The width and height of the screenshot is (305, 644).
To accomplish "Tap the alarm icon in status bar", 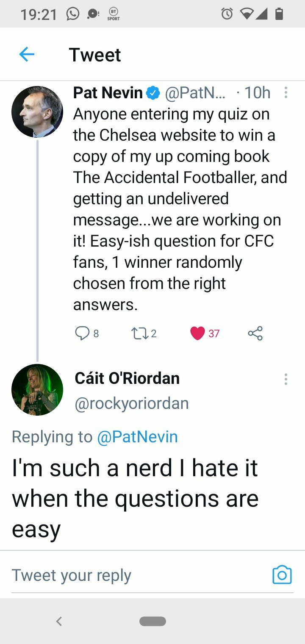I will coord(227,14).
